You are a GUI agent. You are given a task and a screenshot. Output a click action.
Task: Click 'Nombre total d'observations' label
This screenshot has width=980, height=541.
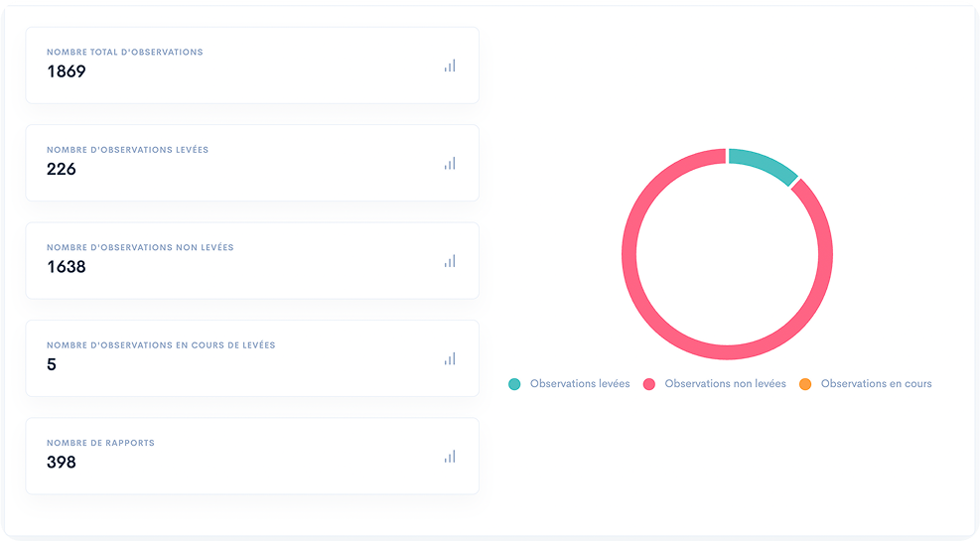point(125,52)
